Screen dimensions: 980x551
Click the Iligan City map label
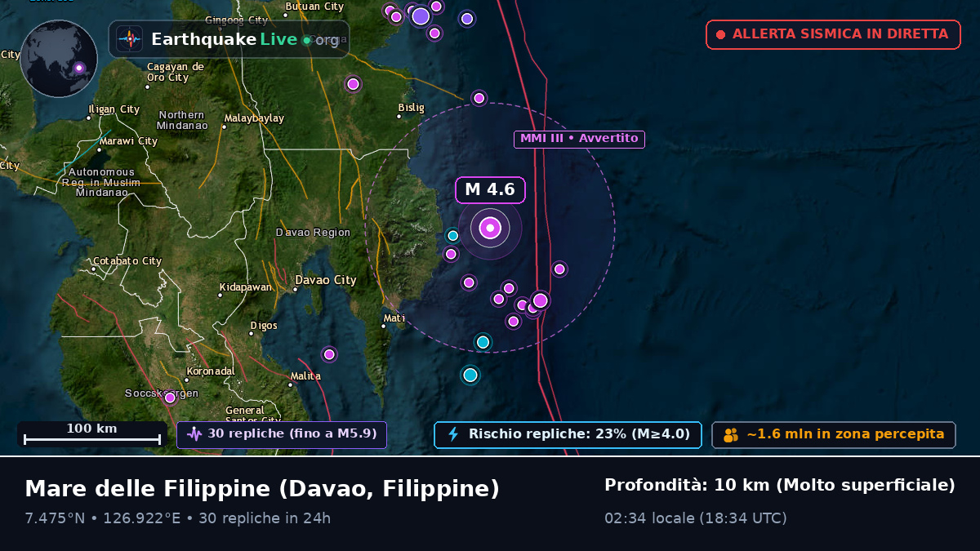click(114, 109)
